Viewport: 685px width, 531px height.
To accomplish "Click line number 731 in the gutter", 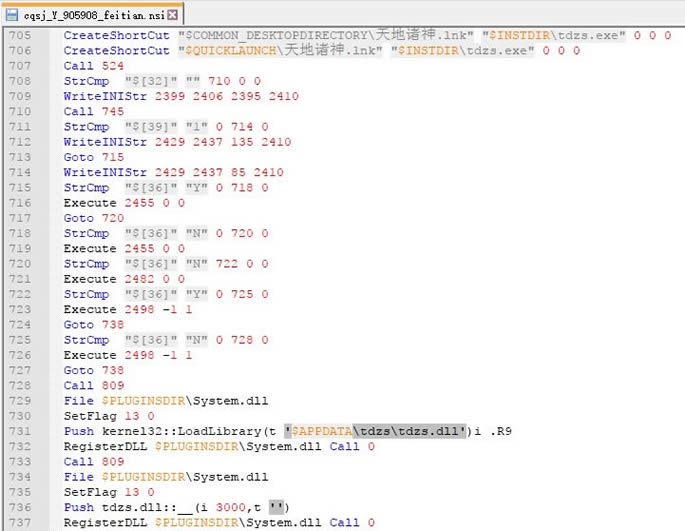I will click(x=19, y=431).
